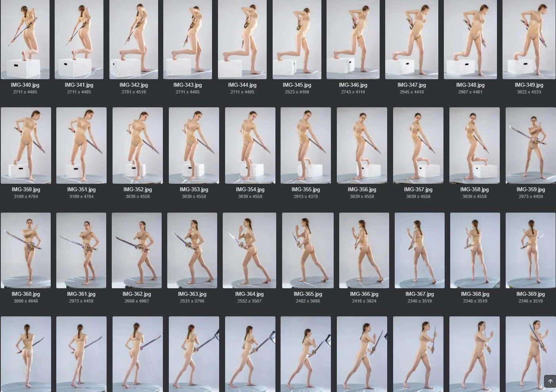Viewport: 556px width, 392px height.
Task: Open thumbnail IMG-349.jpg
Action: point(529,40)
